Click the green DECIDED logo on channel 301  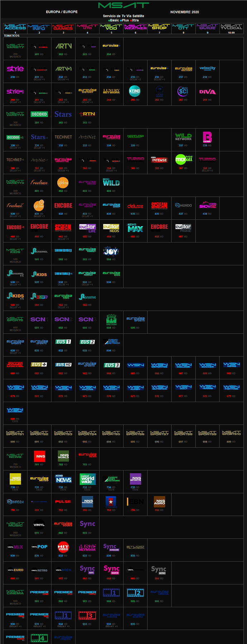click(39, 114)
